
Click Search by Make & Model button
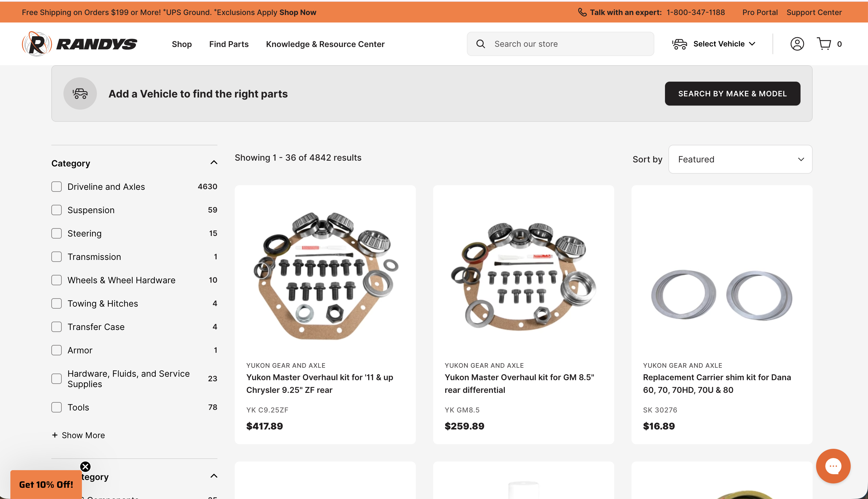[x=732, y=93]
